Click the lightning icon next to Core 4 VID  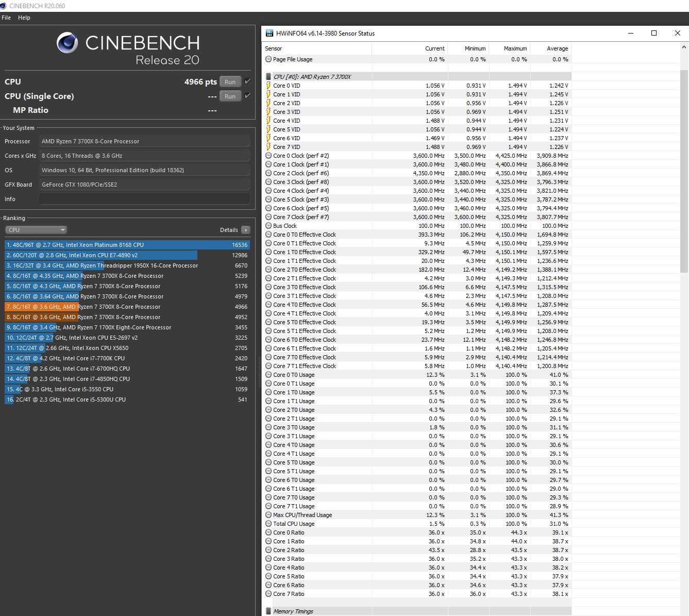268,121
